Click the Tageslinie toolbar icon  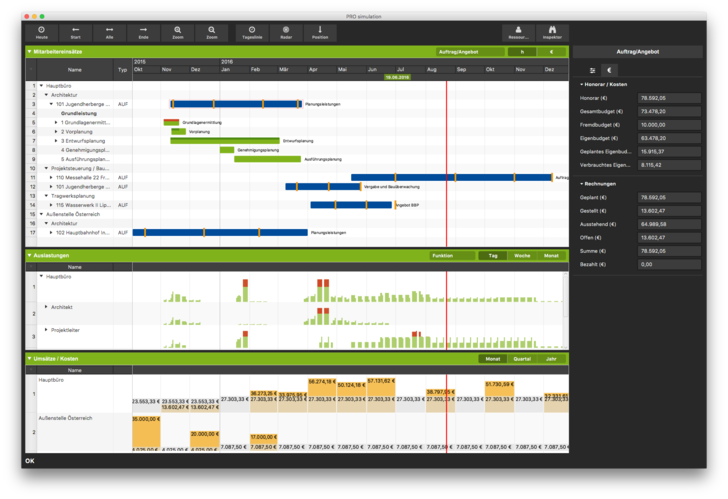point(252,33)
